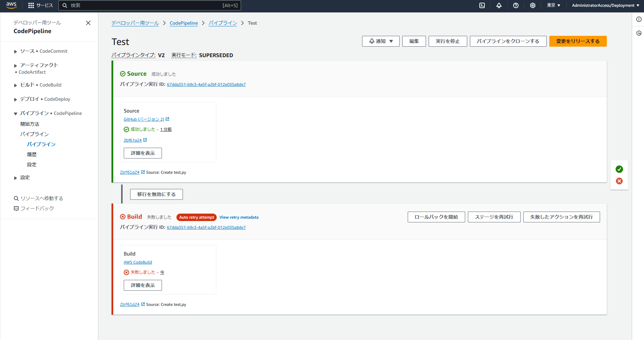
Task: Click external link icon beside GitHub (バージョン 2)
Action: point(167,119)
